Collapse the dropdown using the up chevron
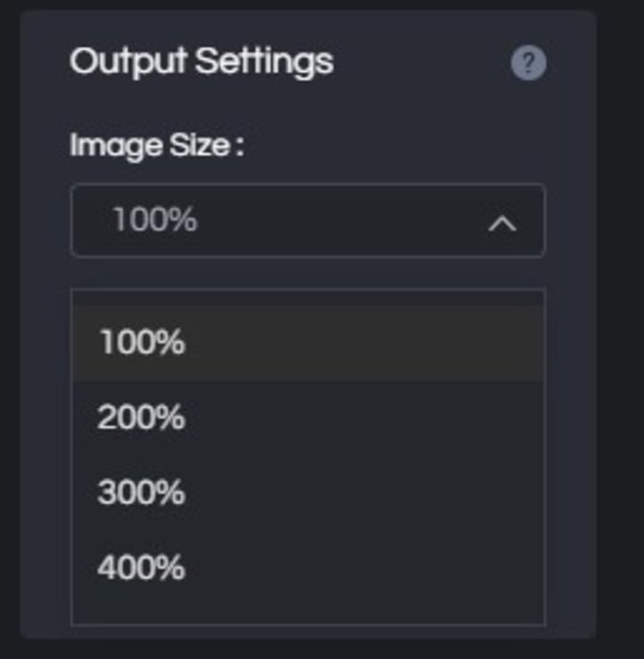The width and height of the screenshot is (644, 659). (503, 223)
